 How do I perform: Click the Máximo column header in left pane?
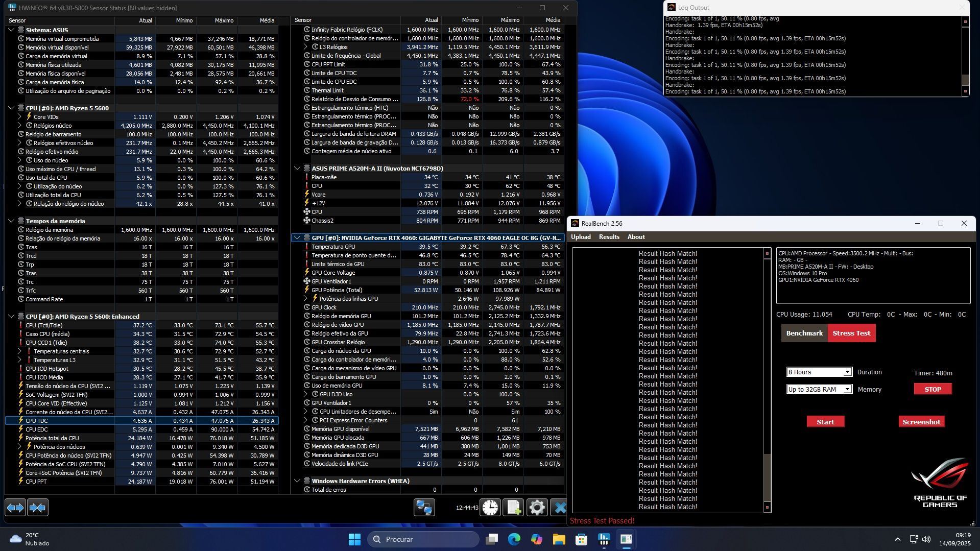(x=217, y=20)
